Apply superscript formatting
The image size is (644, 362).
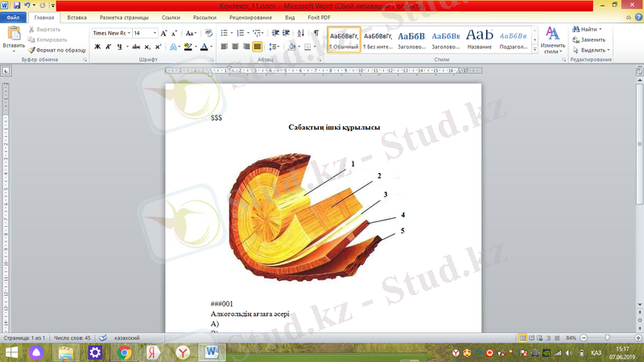tap(158, 47)
